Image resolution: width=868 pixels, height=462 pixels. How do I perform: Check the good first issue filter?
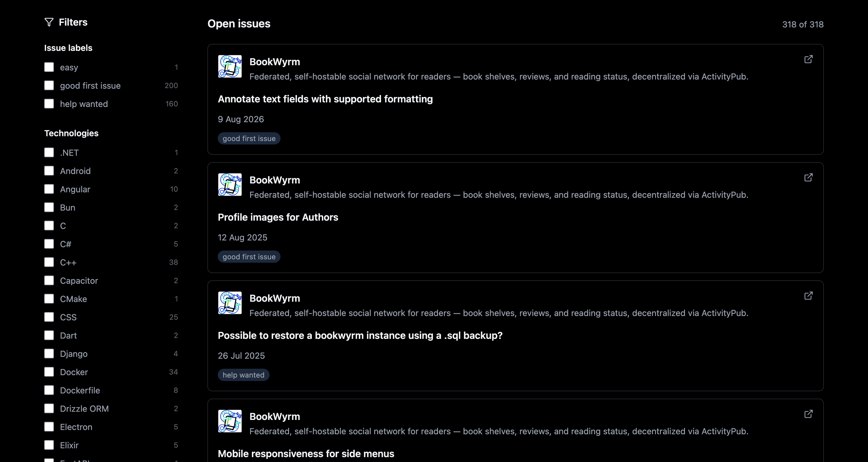tap(49, 85)
